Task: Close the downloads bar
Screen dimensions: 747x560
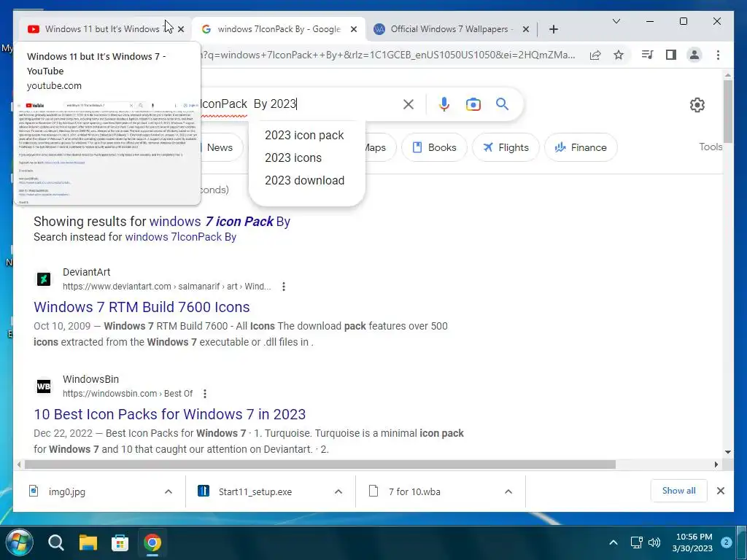Action: [720, 491]
